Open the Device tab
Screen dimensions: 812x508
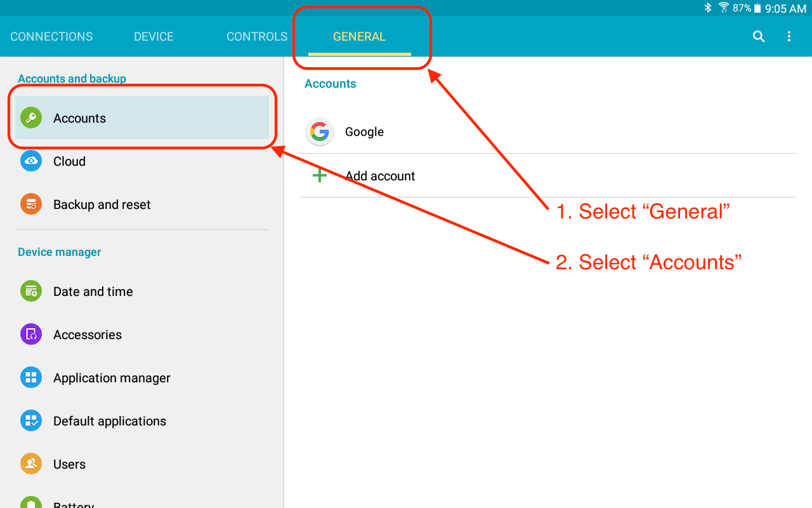(154, 36)
